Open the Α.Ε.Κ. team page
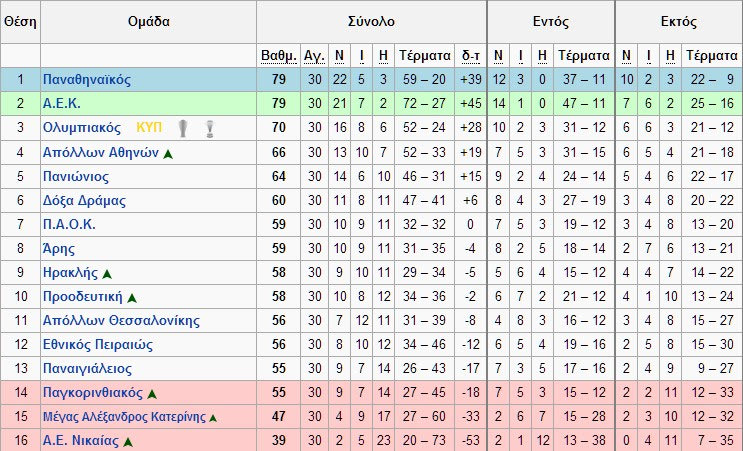This screenshot has width=743, height=451. pos(61,103)
